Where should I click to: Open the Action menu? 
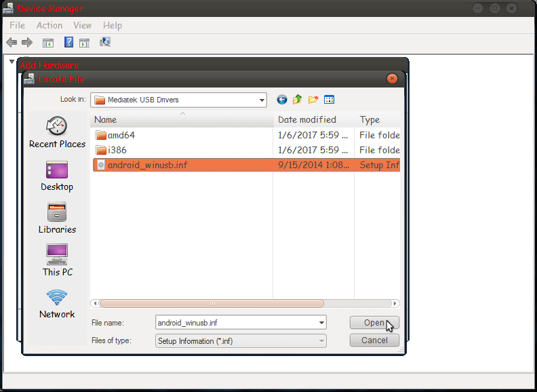click(x=49, y=25)
